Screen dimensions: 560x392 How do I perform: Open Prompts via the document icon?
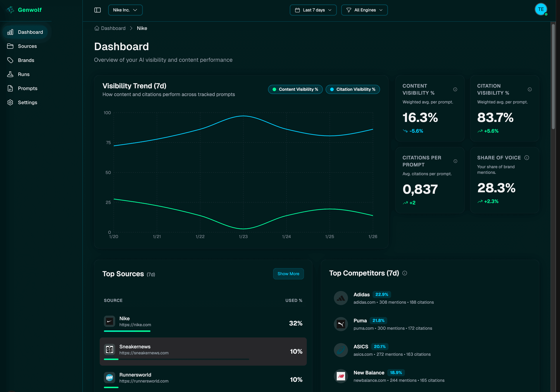pyautogui.click(x=10, y=88)
